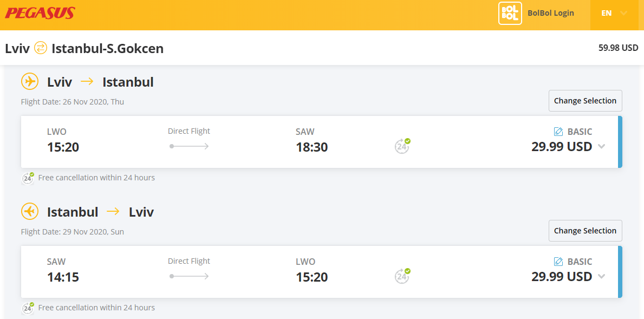Click the Pegasus logo
This screenshot has width=644, height=319.
40,13
